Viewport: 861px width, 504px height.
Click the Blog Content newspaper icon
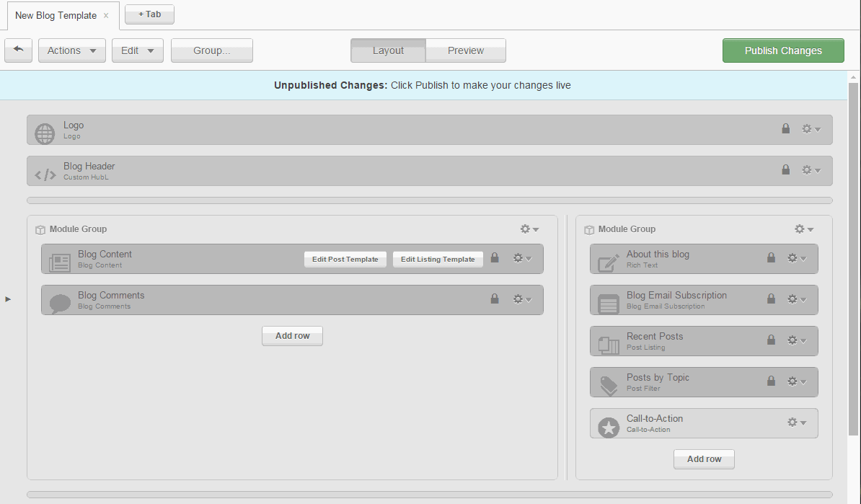(x=60, y=262)
